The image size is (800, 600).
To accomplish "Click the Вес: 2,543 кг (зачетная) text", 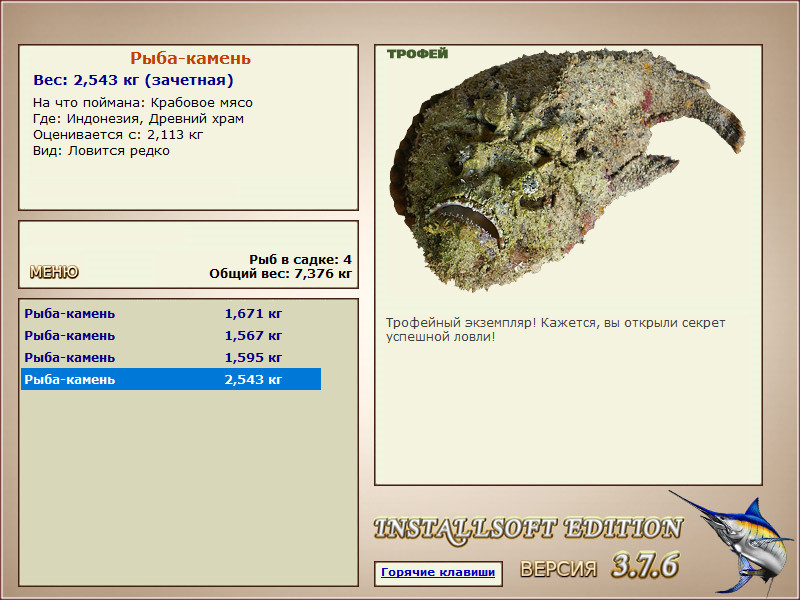I will point(133,80).
